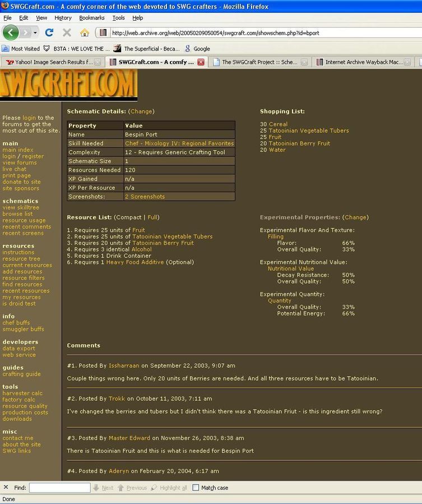This screenshot has height=504, width=422.
Task: Click the Heavy Food Additive resource link
Action: pos(135,262)
